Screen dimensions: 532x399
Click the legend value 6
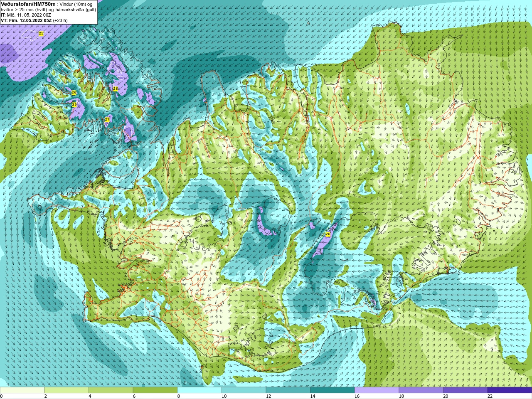tap(134, 396)
